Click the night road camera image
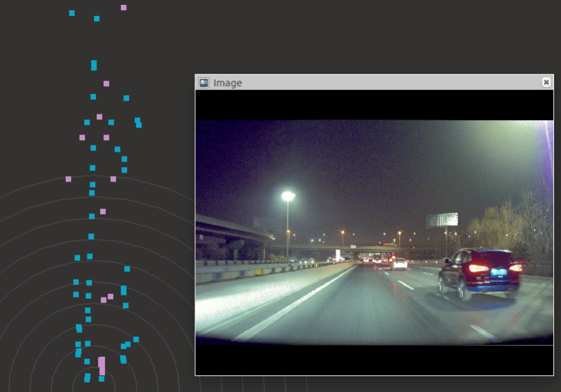This screenshot has width=561, height=392. click(374, 233)
